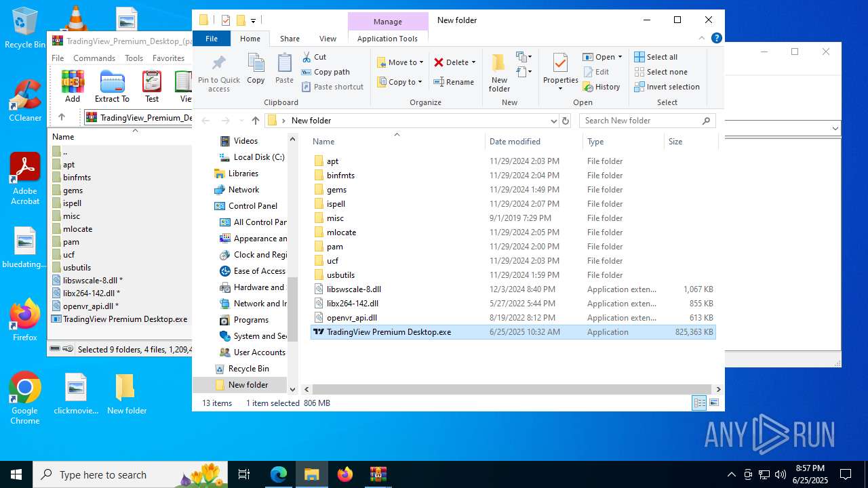This screenshot has width=868, height=488.
Task: Expand address bar history dropdown
Action: click(x=554, y=121)
